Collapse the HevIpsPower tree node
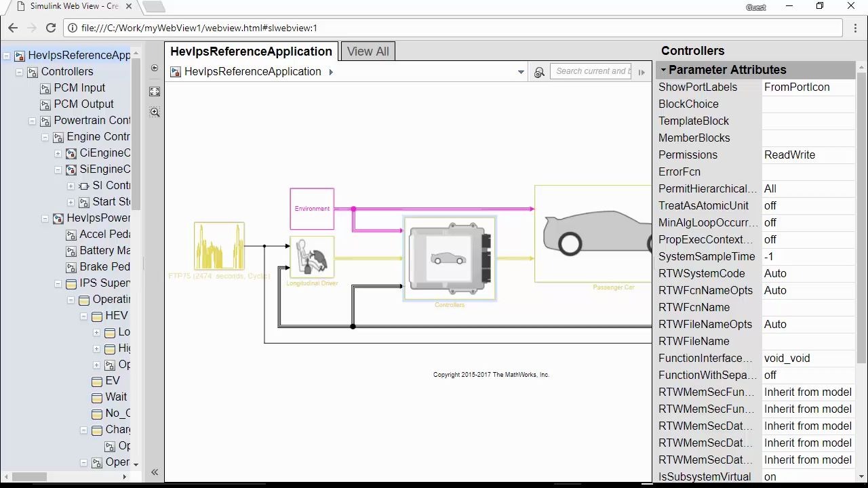Image resolution: width=868 pixels, height=488 pixels. pyautogui.click(x=45, y=218)
